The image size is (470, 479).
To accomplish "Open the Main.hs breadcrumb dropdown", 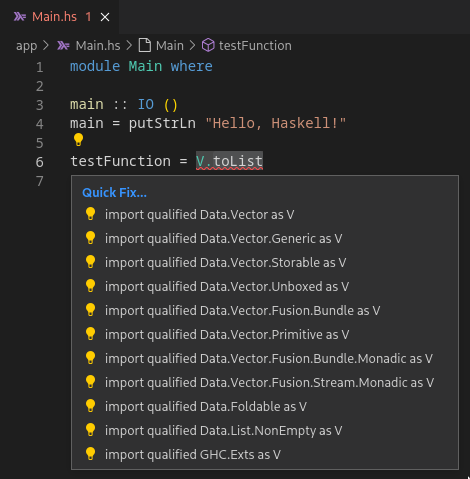I will point(98,45).
